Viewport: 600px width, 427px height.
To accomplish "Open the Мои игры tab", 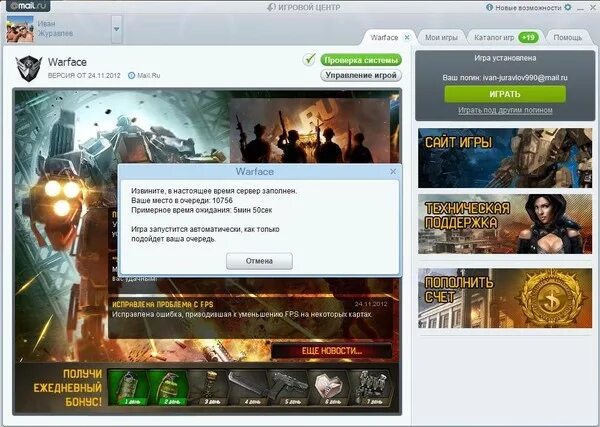I will click(441, 37).
